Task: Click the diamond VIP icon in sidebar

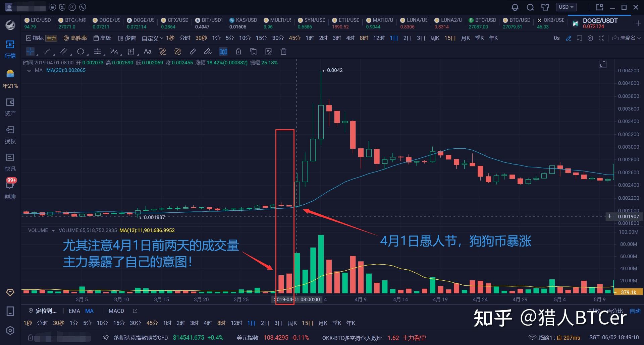Action: coord(10,292)
